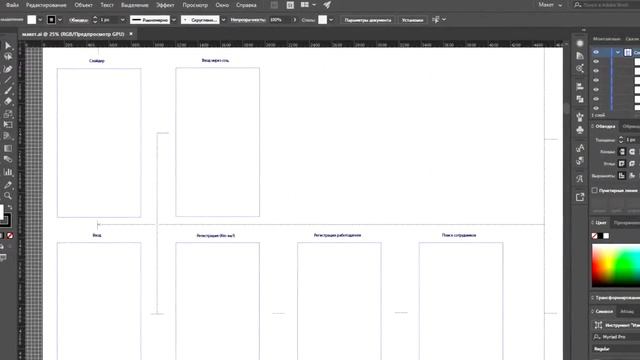Toggle visibility of seventh layer item eye
The image size is (640, 360).
[x=596, y=108]
